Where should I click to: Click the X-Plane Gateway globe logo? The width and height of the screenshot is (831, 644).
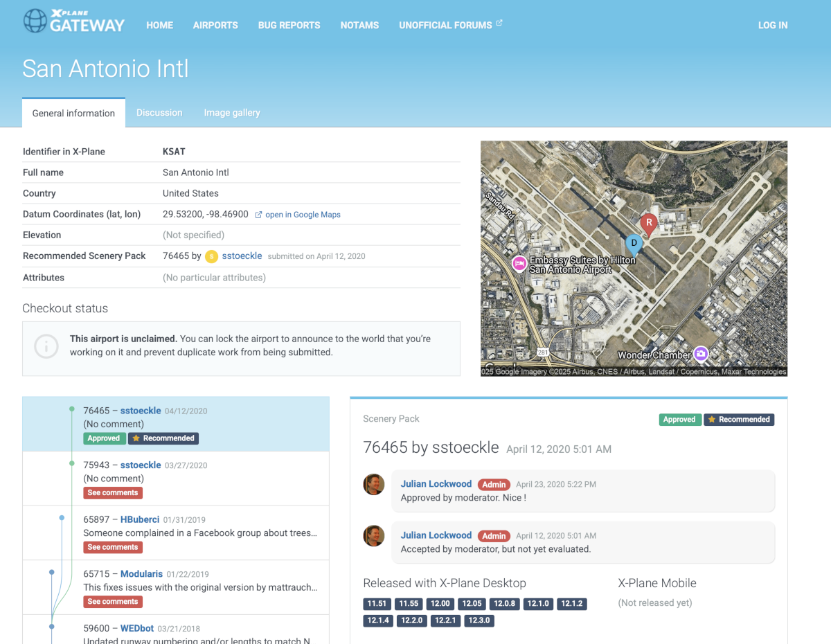(x=35, y=21)
